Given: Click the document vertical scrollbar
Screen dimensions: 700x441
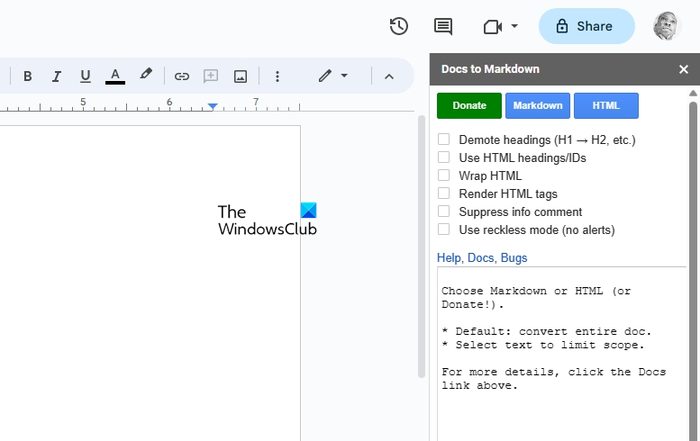Looking at the screenshot, I should click(421, 246).
